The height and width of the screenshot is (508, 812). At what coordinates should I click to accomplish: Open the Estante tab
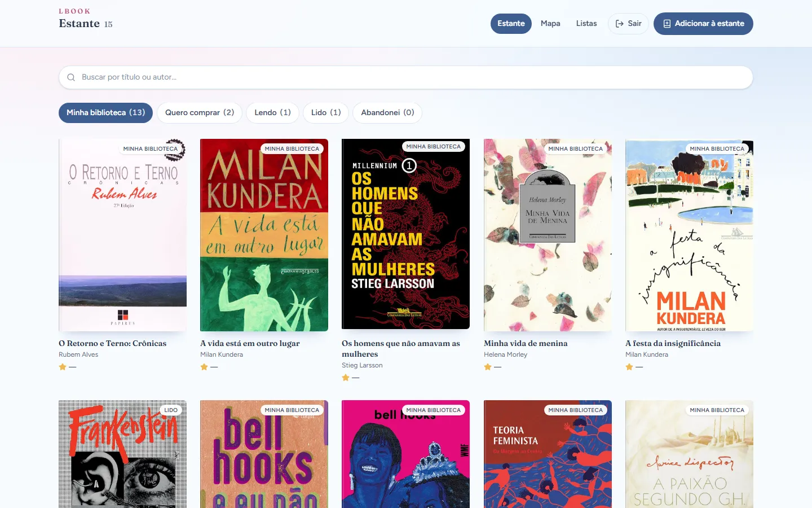(x=511, y=24)
